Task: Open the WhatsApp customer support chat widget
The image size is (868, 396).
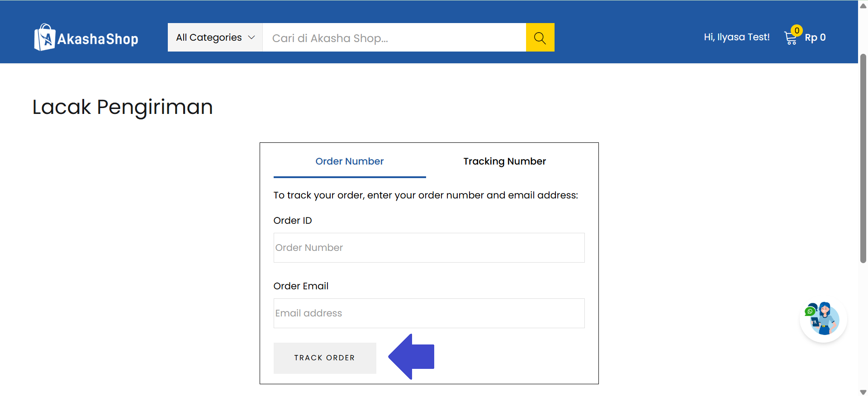Action: pos(823,319)
